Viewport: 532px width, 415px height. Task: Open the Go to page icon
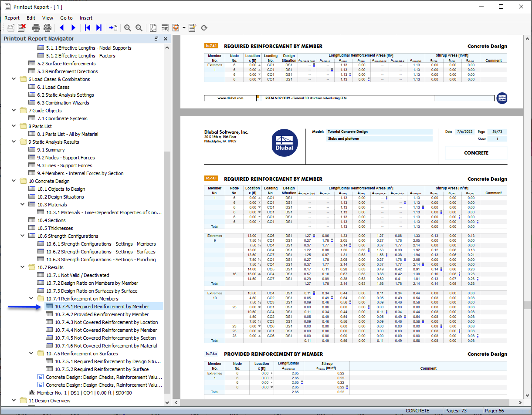click(x=113, y=28)
